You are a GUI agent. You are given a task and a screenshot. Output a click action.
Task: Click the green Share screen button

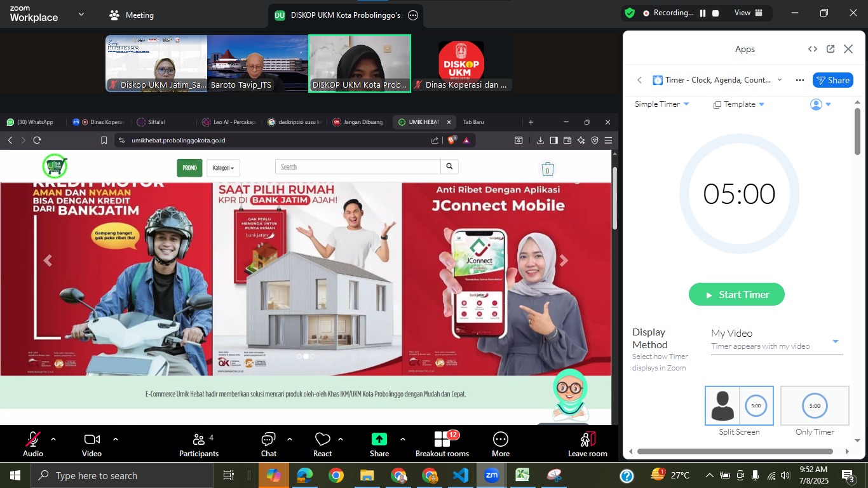[379, 444]
